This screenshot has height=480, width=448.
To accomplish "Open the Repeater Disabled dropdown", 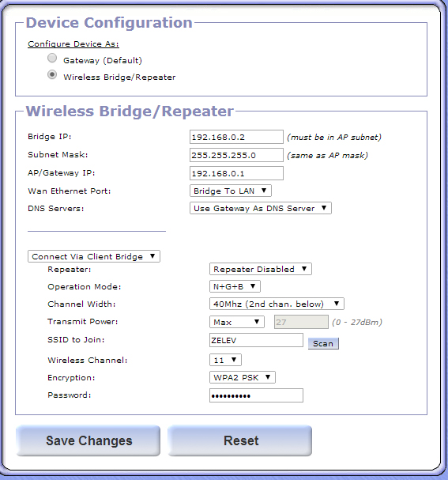I will (x=261, y=269).
